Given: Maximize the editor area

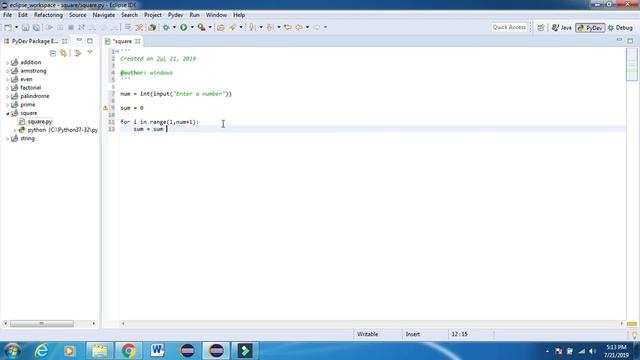Looking at the screenshot, I should click(x=630, y=40).
